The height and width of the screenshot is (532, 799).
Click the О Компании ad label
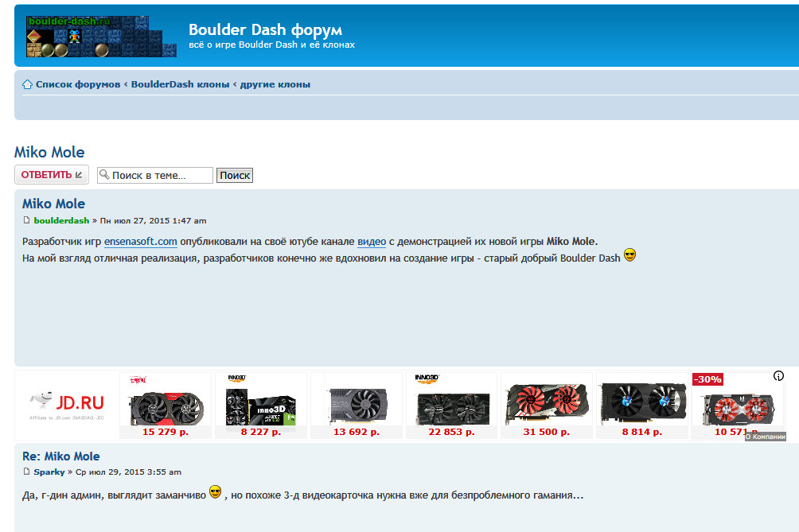(x=765, y=437)
